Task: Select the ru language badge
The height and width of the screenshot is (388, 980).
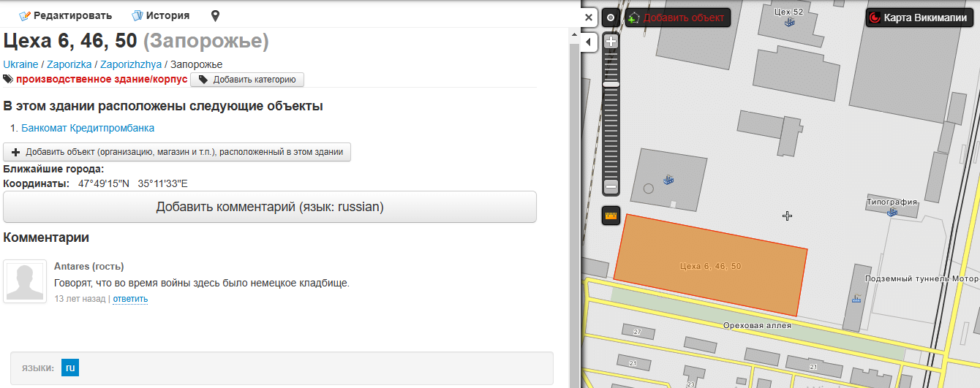Action: click(70, 368)
